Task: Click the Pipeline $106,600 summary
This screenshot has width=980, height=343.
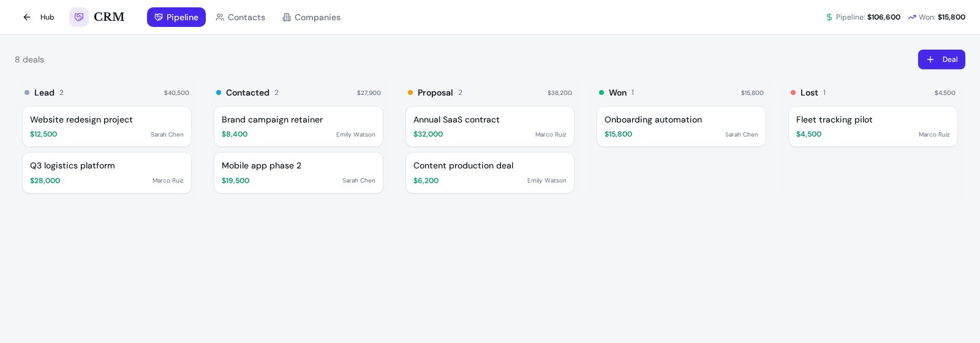Action: tap(863, 17)
